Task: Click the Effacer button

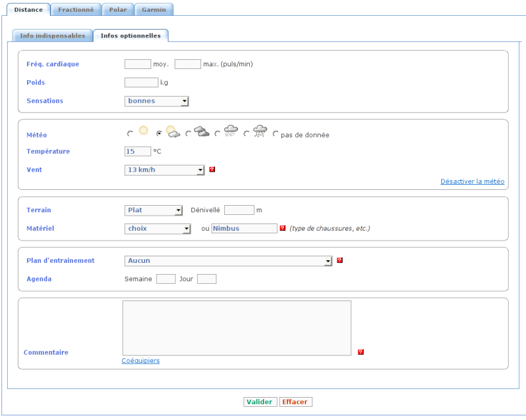Action: pos(295,402)
